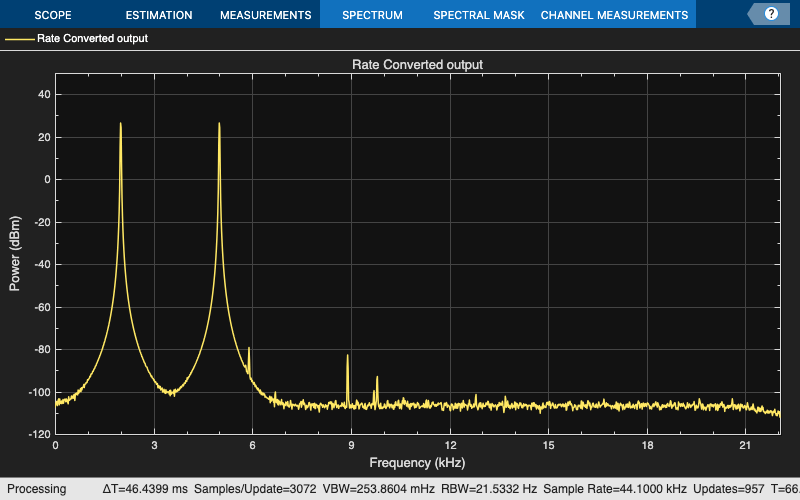Click the 40 tick label on power axis
The image size is (800, 500).
pyautogui.click(x=44, y=94)
